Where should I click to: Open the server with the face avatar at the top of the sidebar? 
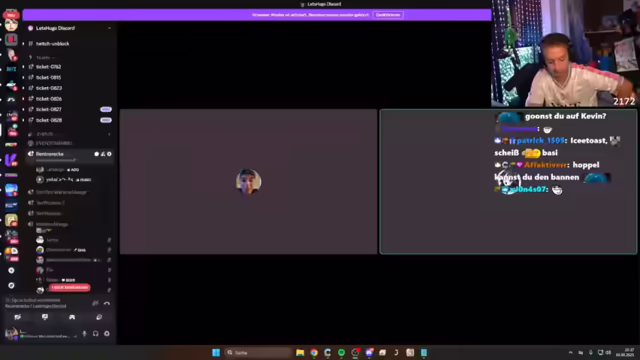click(x=11, y=24)
